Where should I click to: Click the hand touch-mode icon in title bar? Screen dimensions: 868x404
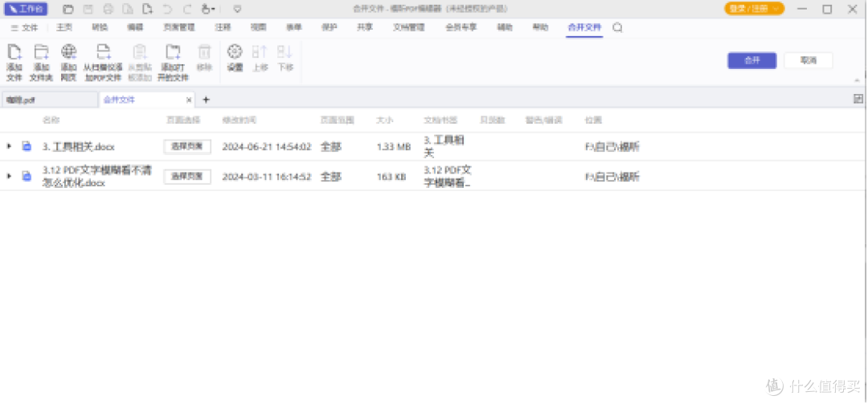pyautogui.click(x=207, y=9)
